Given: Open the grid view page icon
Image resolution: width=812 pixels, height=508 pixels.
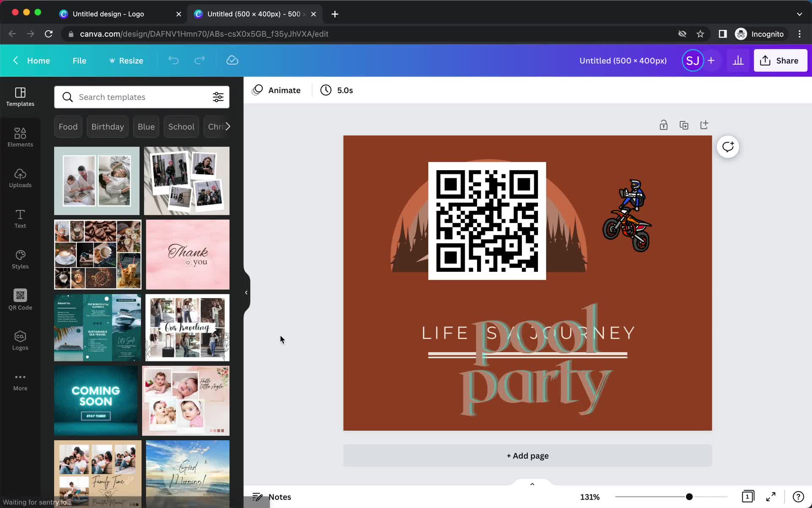Looking at the screenshot, I should 748,497.
